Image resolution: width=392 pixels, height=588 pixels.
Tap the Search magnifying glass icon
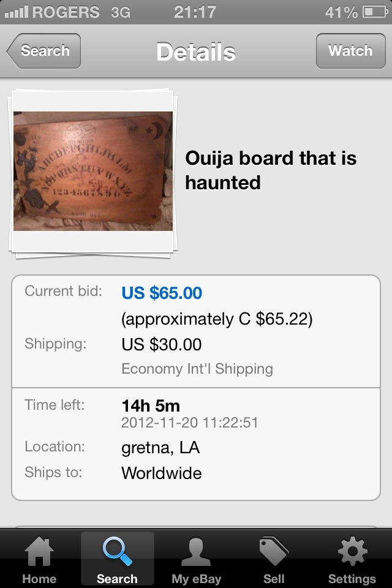(x=117, y=551)
